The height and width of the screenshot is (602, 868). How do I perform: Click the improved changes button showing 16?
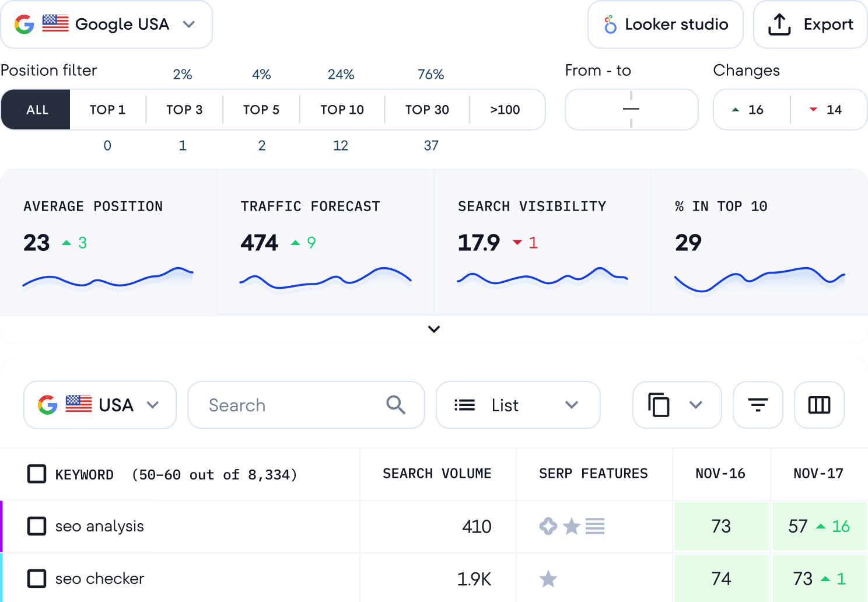click(x=751, y=110)
